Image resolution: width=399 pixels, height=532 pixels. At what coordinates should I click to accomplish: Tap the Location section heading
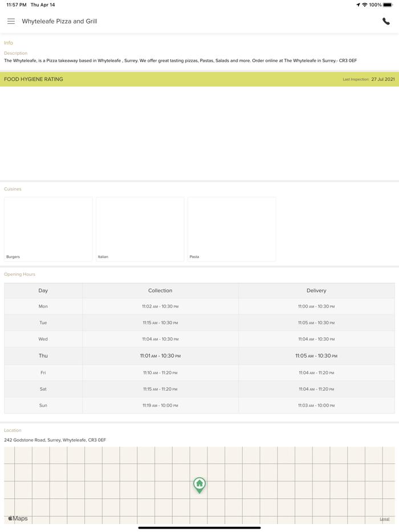[13, 430]
